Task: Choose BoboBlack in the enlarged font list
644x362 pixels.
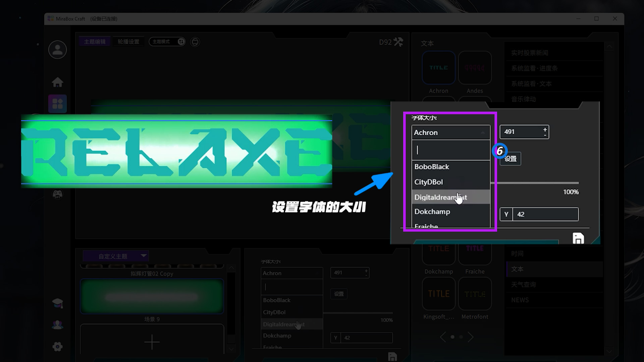Action: coord(451,167)
